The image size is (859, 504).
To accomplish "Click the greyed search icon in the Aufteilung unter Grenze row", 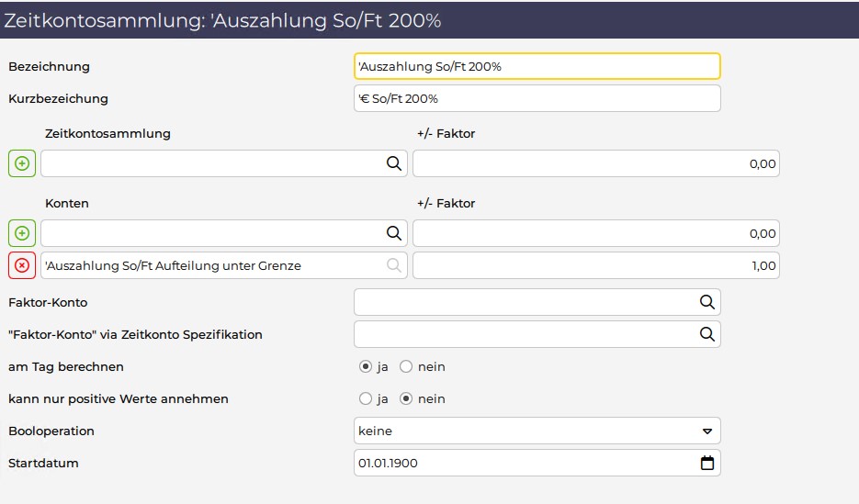I will pos(394,265).
